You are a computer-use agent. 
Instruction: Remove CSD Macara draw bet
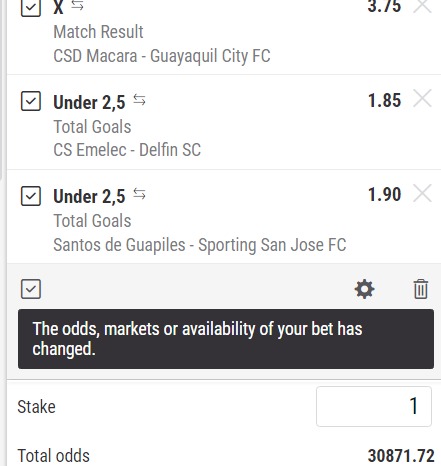[422, 5]
